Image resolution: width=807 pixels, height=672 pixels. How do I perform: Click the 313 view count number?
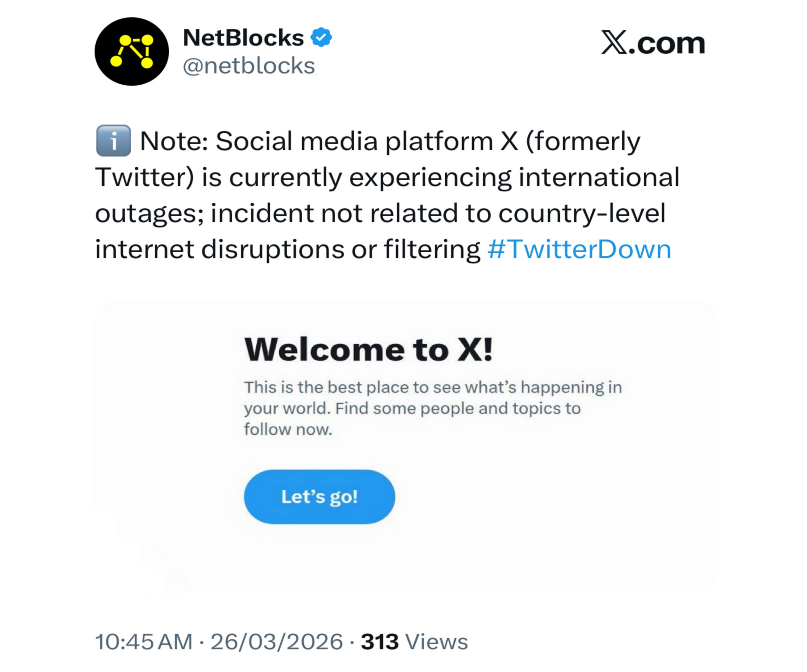[x=379, y=642]
